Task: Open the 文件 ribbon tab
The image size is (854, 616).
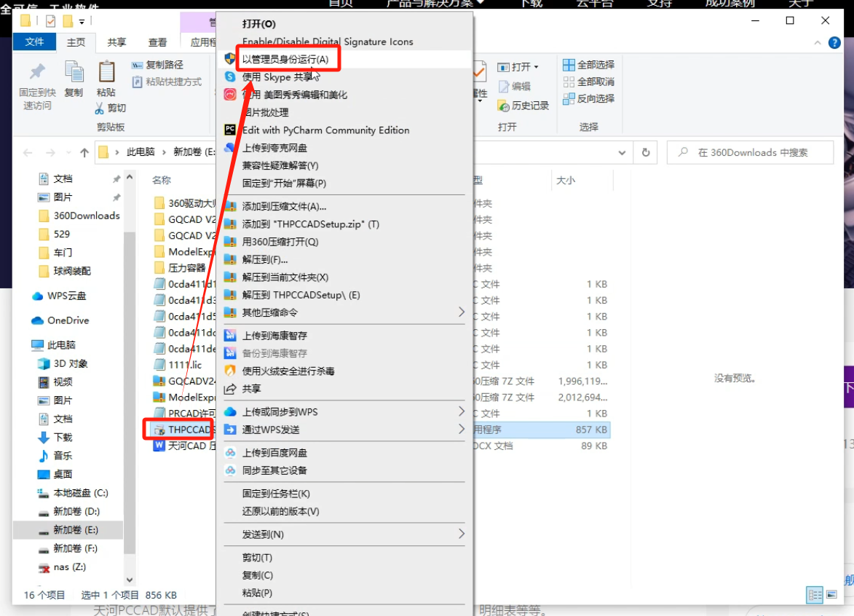Action: coord(33,42)
